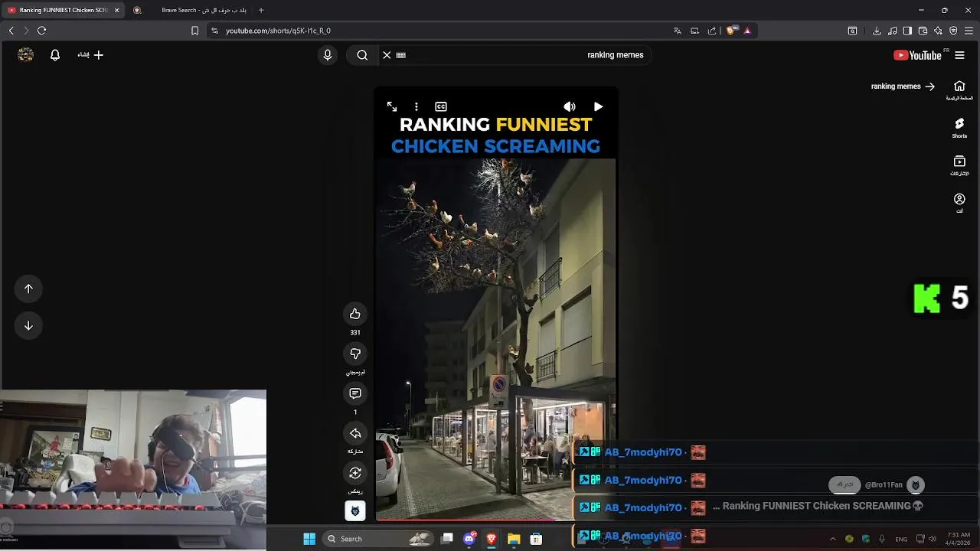This screenshot has height=551, width=980.
Task: Open the on-screen keyboard in the search box
Action: [x=400, y=55]
